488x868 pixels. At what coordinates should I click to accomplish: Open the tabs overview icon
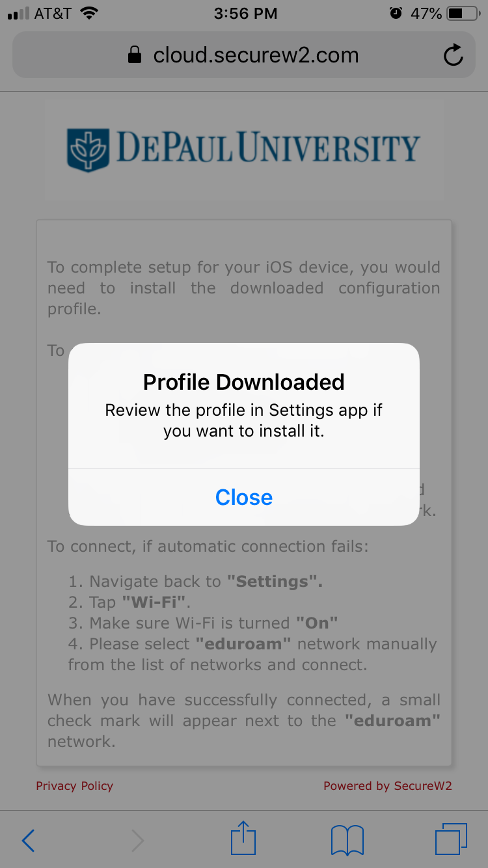pos(451,839)
